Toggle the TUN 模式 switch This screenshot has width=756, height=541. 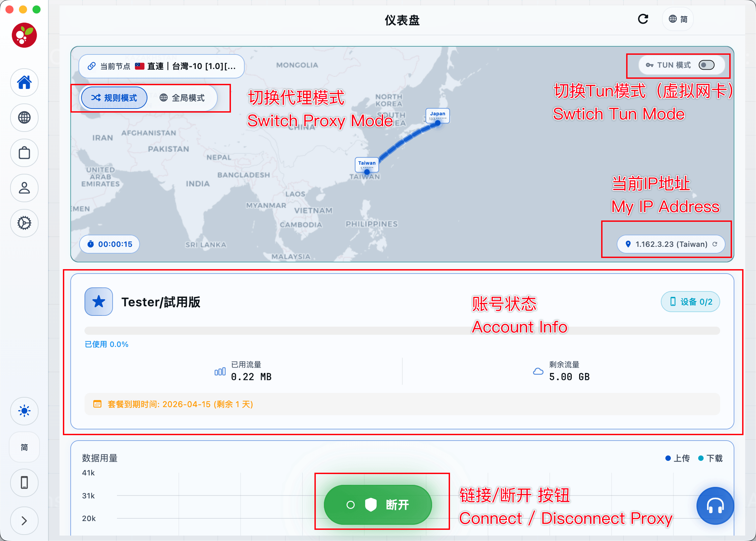coord(707,65)
